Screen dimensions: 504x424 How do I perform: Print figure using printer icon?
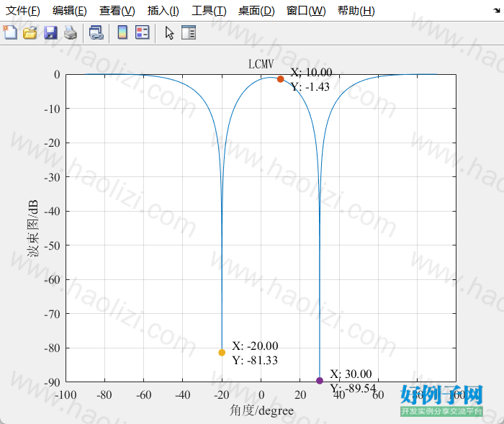click(x=71, y=33)
